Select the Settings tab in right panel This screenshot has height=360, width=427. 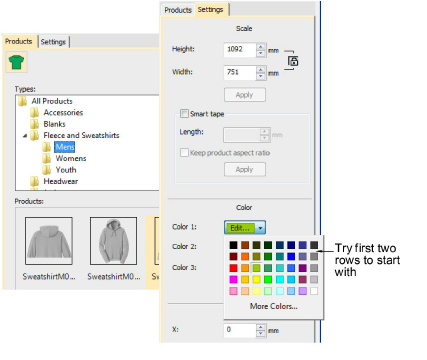point(211,10)
